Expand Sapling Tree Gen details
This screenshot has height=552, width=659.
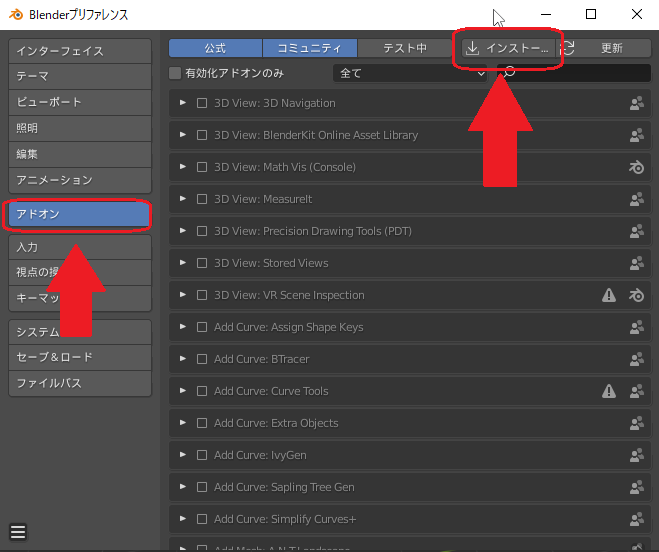pyautogui.click(x=183, y=486)
